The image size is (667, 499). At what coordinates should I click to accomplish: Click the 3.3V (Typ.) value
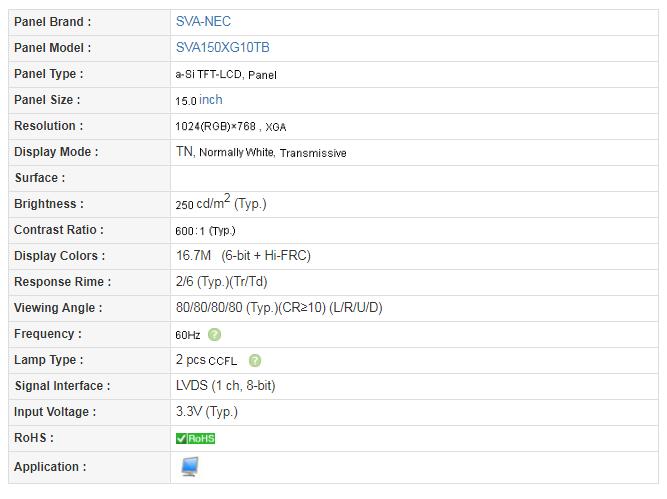[x=207, y=412]
